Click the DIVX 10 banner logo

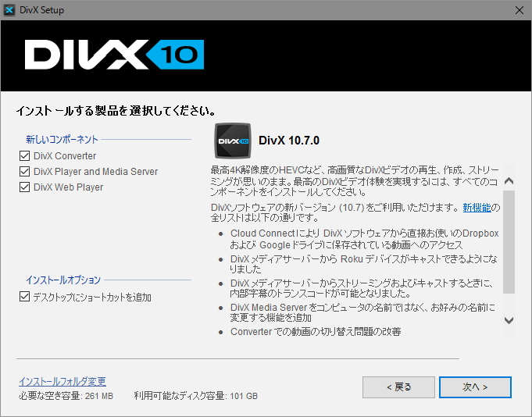[114, 55]
